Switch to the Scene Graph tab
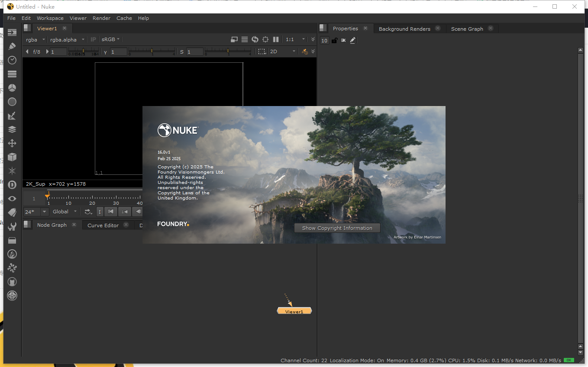588x367 pixels. (x=467, y=29)
